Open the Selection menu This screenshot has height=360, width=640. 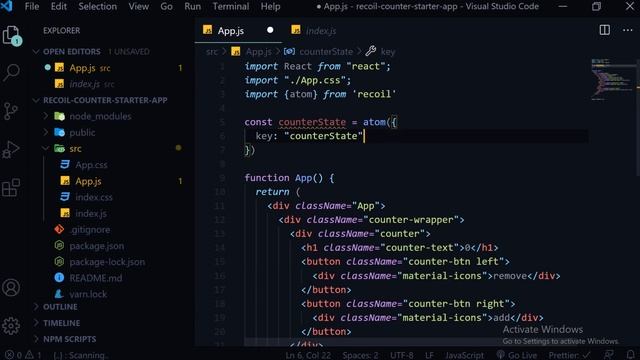[x=98, y=7]
